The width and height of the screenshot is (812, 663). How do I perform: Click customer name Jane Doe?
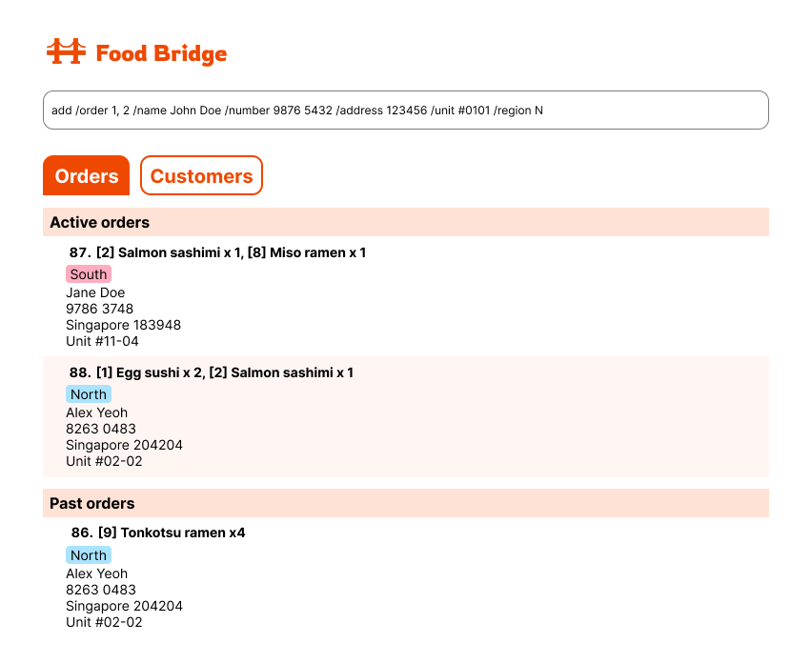[95, 292]
